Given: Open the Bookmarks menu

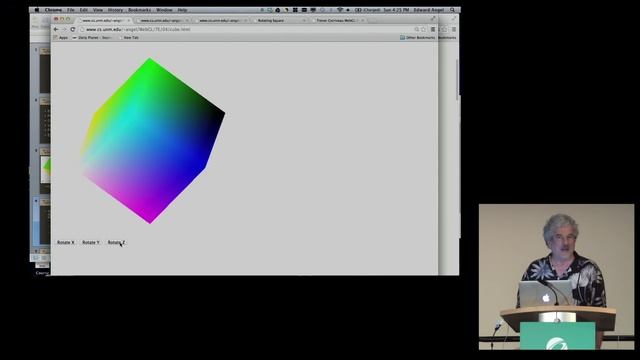Looking at the screenshot, I should pos(140,10).
